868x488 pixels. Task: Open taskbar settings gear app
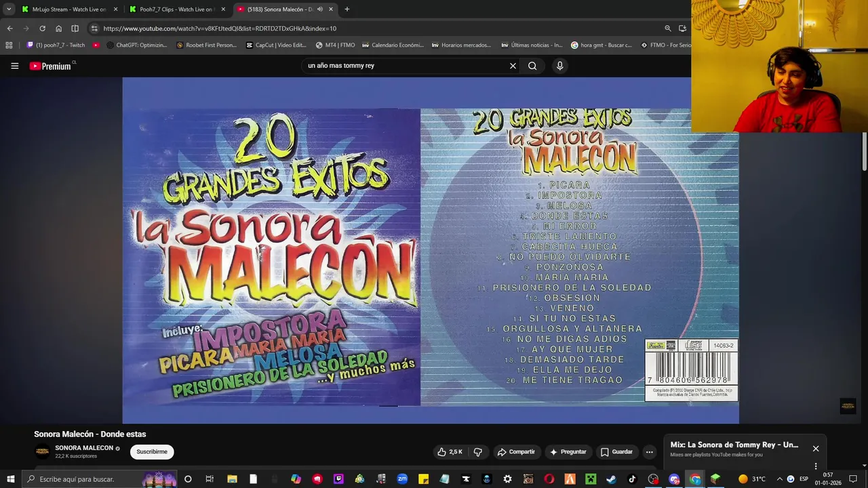point(507,479)
